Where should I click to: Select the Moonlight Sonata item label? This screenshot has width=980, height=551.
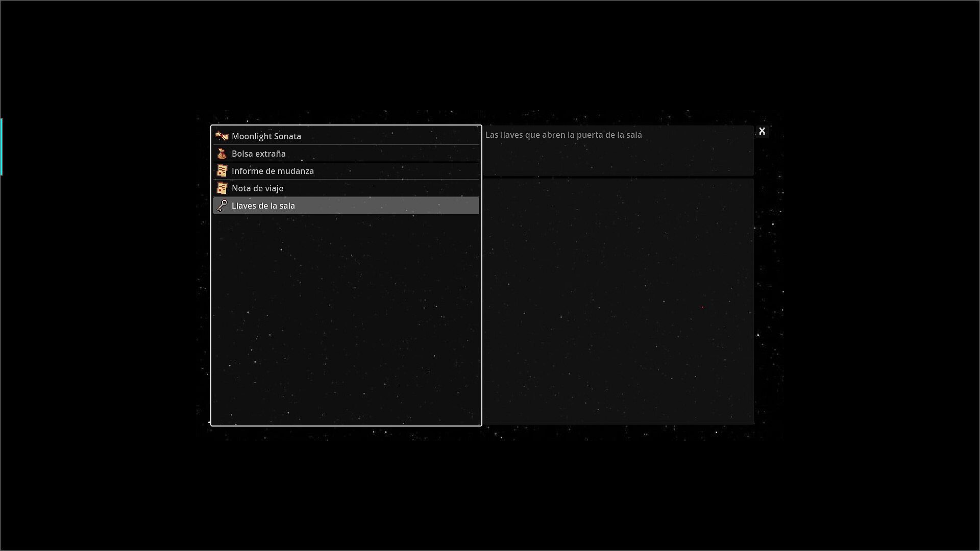point(266,136)
